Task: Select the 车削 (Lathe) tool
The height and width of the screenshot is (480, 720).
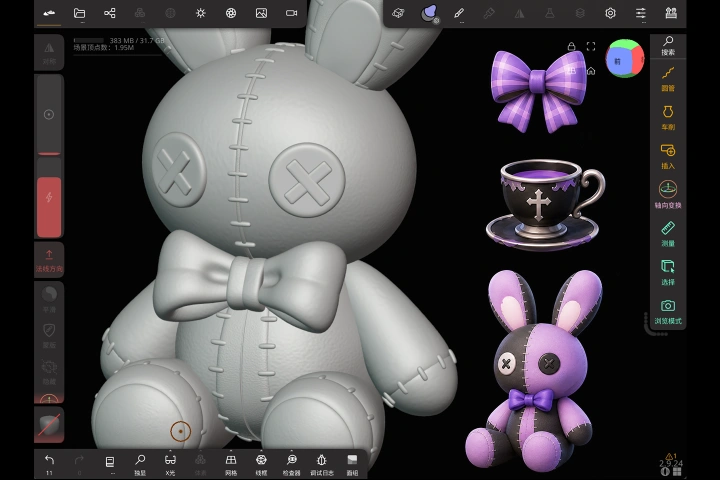Action: click(x=668, y=118)
